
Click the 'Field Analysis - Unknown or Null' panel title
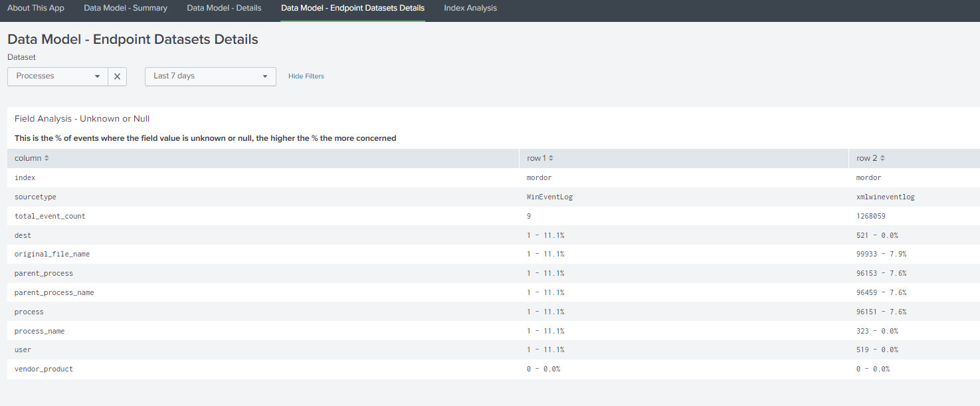coord(82,119)
